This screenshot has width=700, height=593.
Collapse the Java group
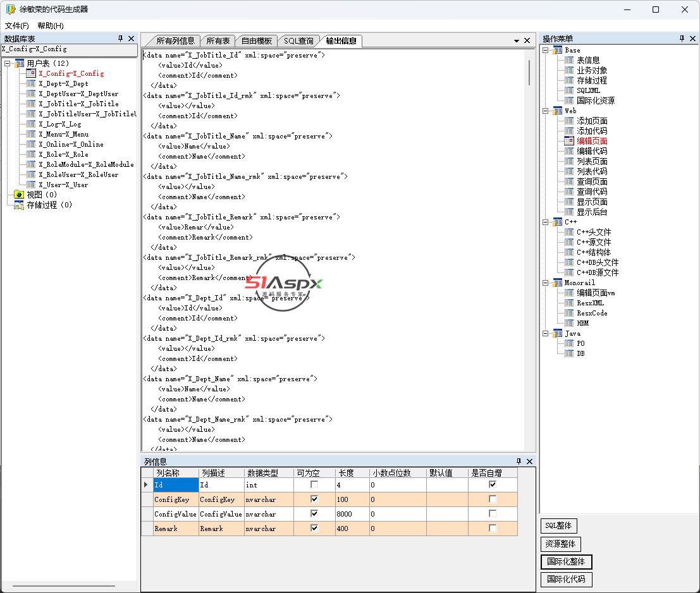546,333
